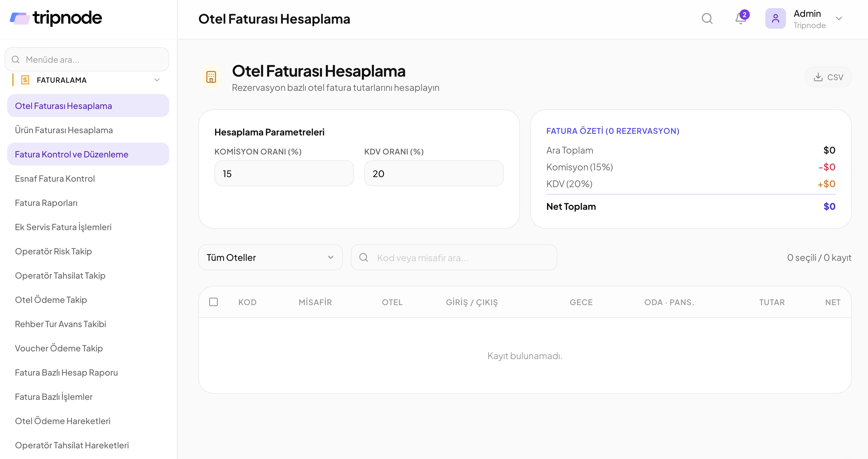Click the CSV download icon

coord(818,77)
